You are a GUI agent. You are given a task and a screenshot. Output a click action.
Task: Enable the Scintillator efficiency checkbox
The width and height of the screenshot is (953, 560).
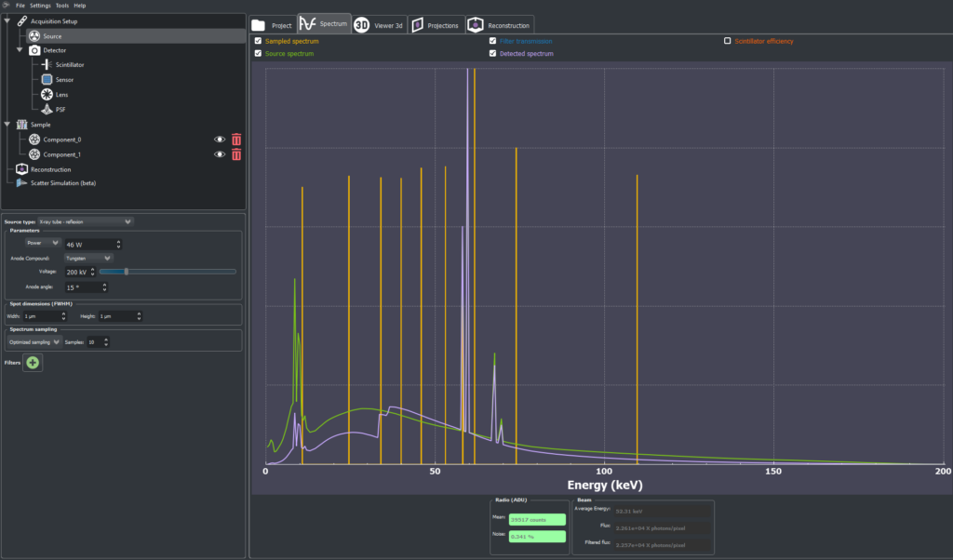(x=728, y=41)
